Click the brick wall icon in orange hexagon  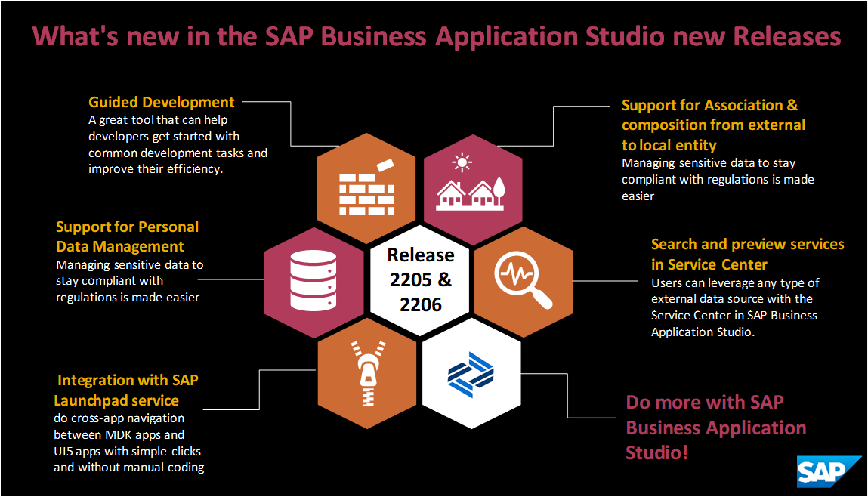coord(366,187)
